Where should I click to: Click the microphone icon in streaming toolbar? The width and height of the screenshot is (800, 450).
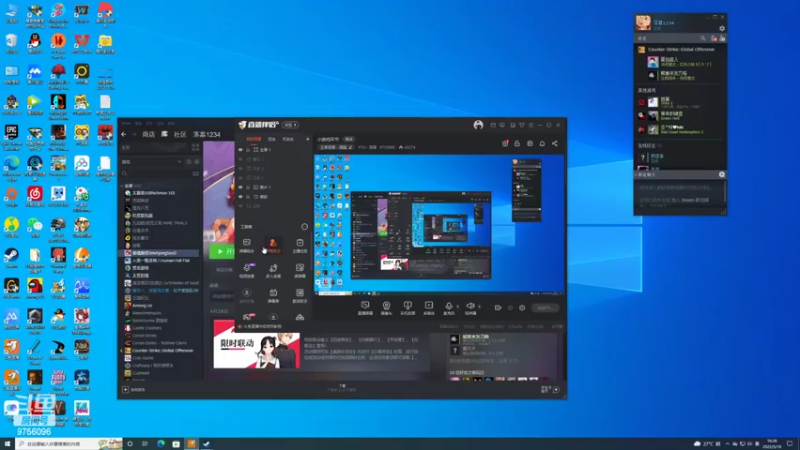pos(449,307)
